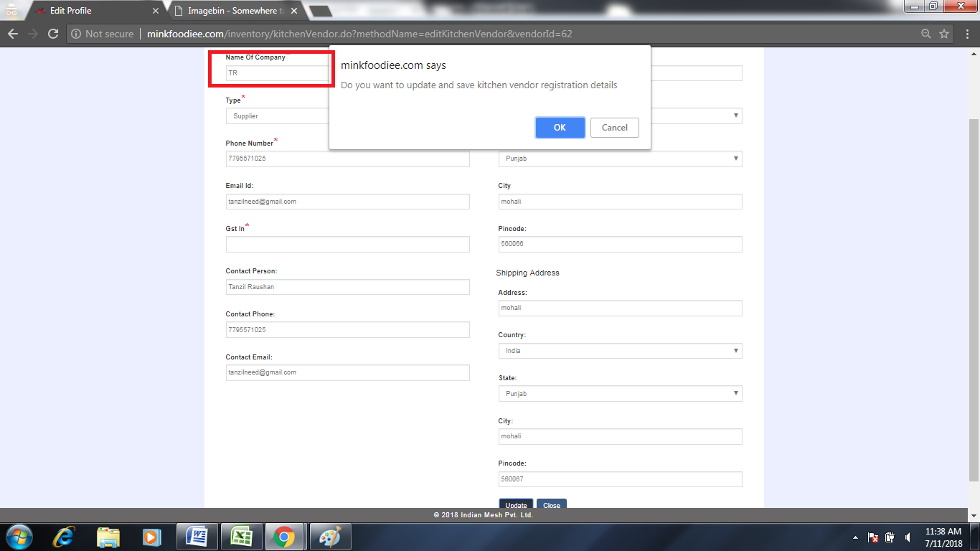
Task: Click the empty Gst In field
Action: click(347, 245)
